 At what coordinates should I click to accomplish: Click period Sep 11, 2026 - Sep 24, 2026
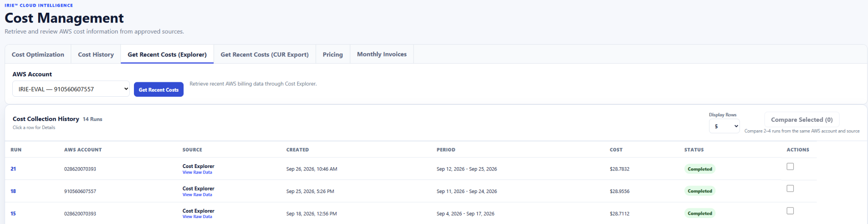(467, 191)
